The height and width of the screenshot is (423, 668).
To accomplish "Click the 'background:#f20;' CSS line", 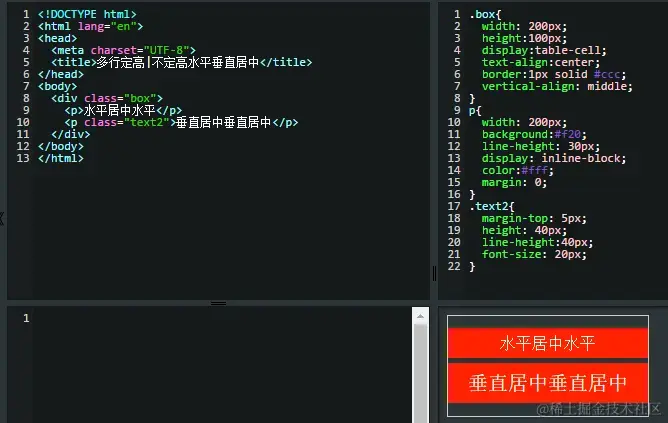I will tap(534, 135).
